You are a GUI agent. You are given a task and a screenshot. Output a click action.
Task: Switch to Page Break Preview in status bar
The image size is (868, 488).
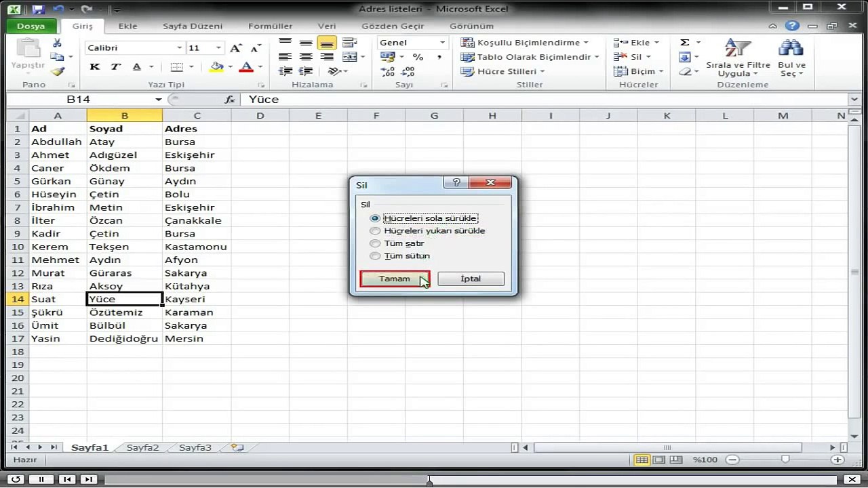click(675, 460)
